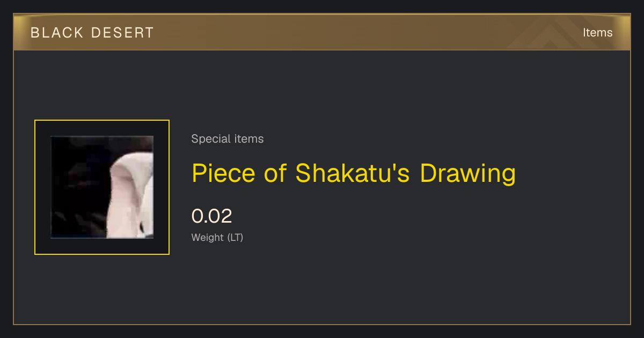Open the Items section link
The width and height of the screenshot is (644, 338).
click(x=597, y=33)
